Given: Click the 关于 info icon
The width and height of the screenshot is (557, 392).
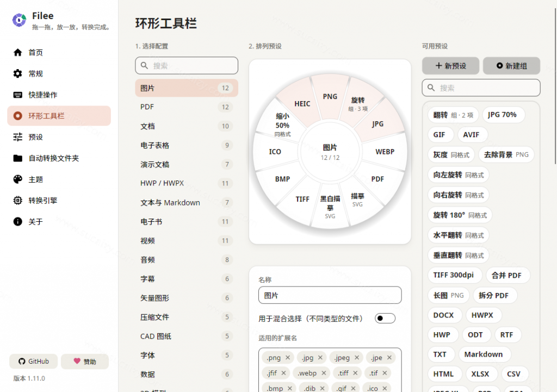Looking at the screenshot, I should (18, 222).
